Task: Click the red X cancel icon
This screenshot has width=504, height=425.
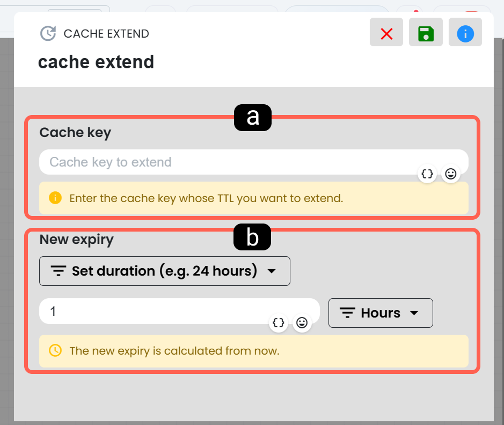Action: [386, 32]
